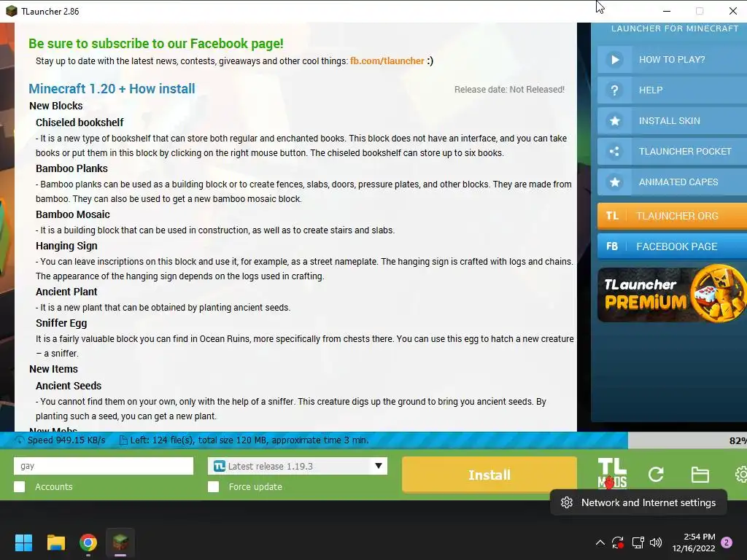Open the Latest release 1.19.3 version dropdown

298,466
